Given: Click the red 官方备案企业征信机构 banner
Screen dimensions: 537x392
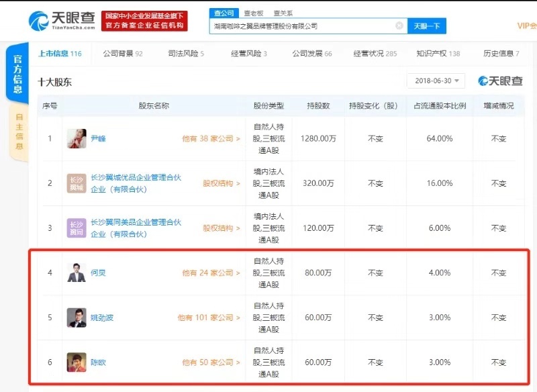Looking at the screenshot, I should (144, 21).
